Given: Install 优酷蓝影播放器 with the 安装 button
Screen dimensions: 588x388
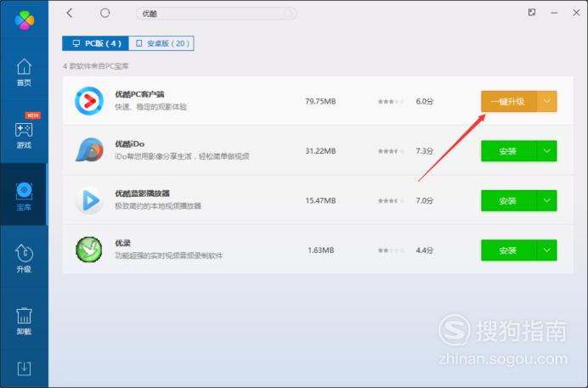Looking at the screenshot, I should (x=508, y=200).
